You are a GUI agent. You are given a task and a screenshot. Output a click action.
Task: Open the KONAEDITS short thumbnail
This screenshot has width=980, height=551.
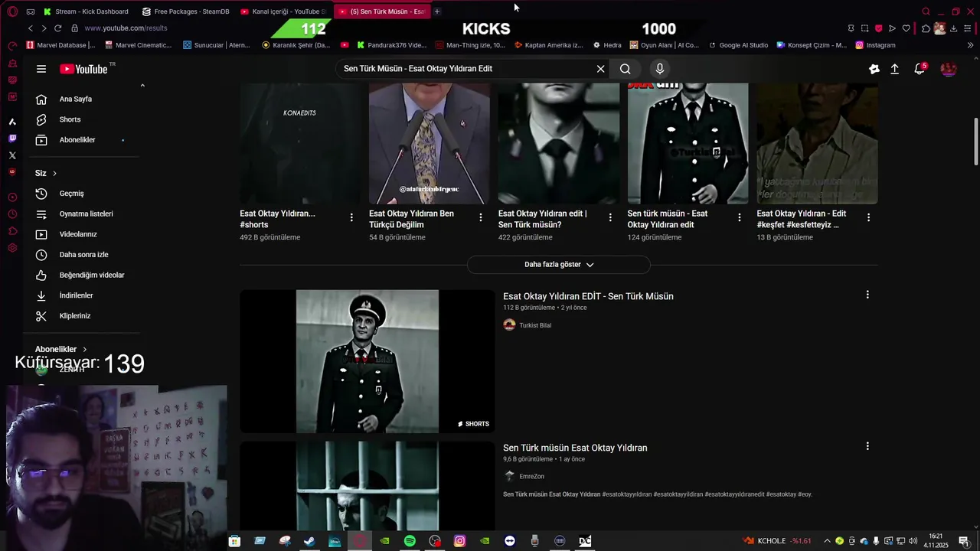tap(300, 143)
